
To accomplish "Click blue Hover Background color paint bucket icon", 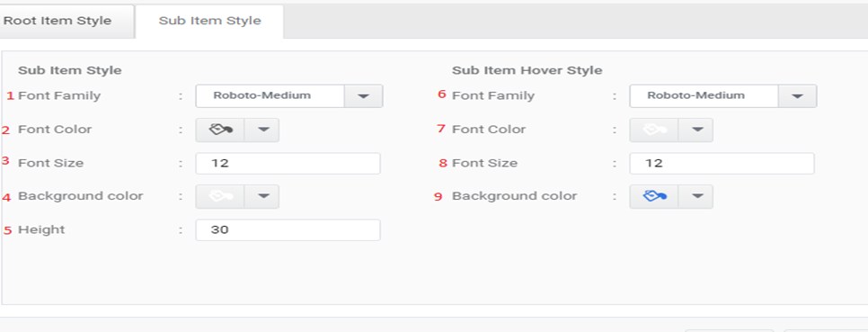I will pos(654,196).
